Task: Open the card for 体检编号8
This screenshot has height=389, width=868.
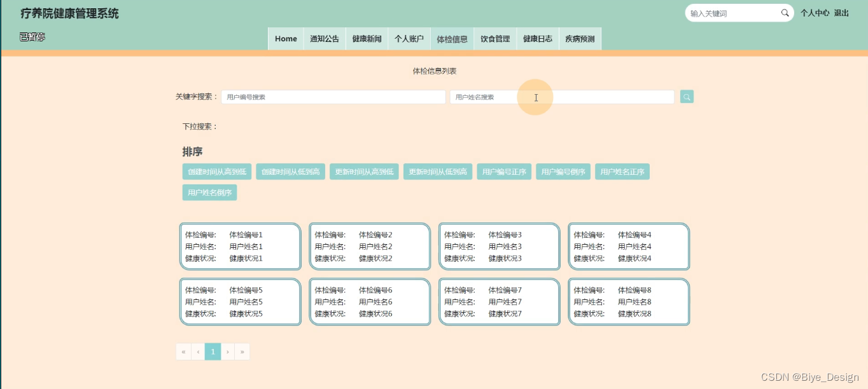Action: [629, 302]
